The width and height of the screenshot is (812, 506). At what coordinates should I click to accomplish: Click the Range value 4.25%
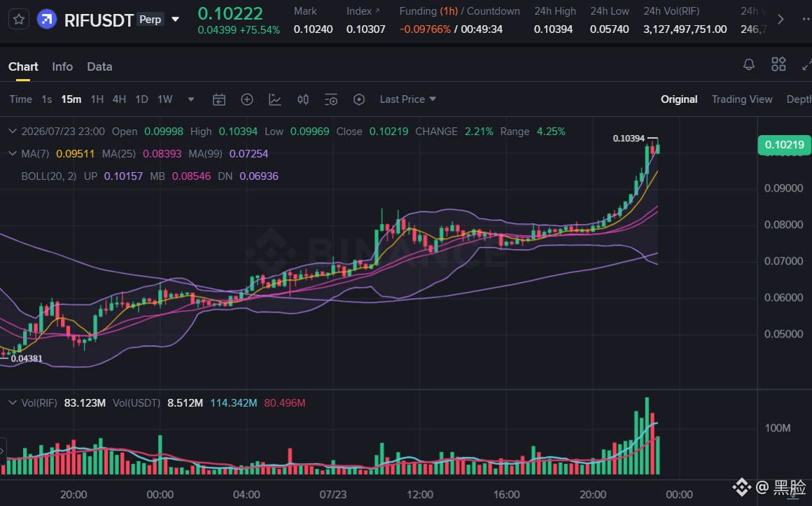(x=551, y=132)
